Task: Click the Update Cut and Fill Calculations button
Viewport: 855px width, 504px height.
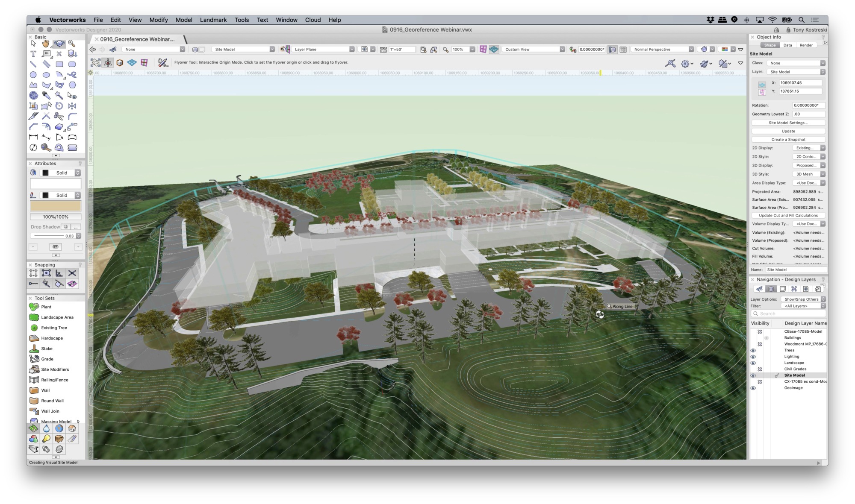Action: (788, 215)
